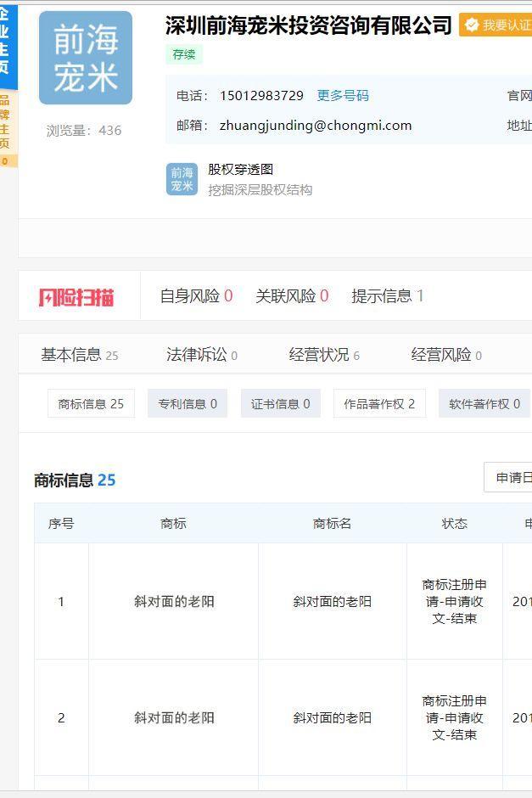532x798 pixels.
Task: Click the 状态 column header
Action: [x=455, y=523]
